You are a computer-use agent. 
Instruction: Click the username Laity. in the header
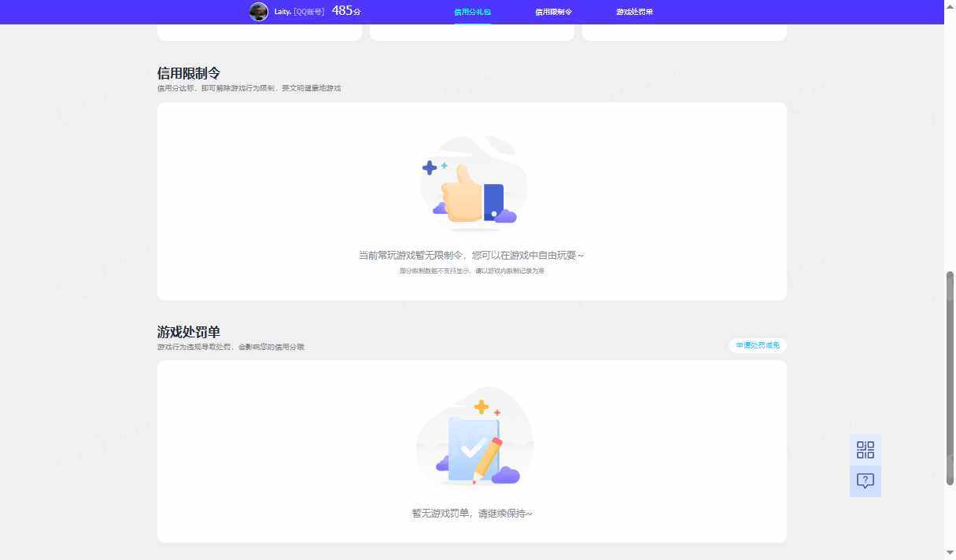point(282,12)
